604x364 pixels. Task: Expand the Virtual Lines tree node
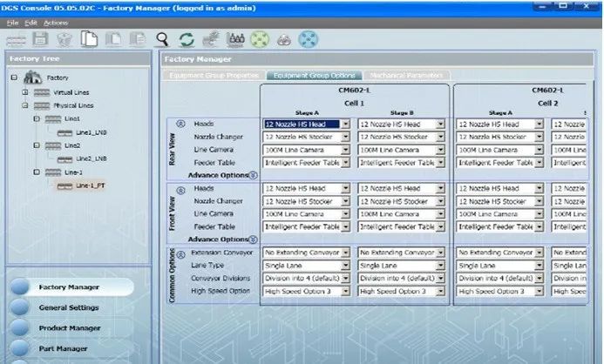click(x=24, y=91)
